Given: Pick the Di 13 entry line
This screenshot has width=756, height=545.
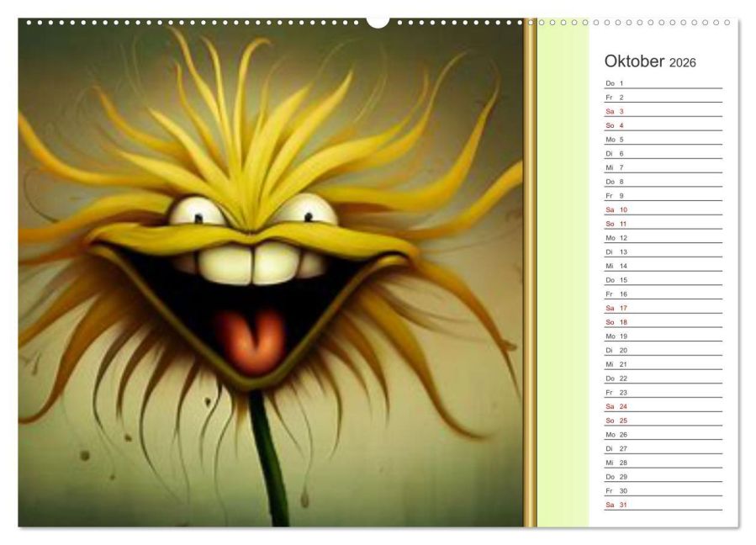Looking at the screenshot, I should (x=663, y=251).
